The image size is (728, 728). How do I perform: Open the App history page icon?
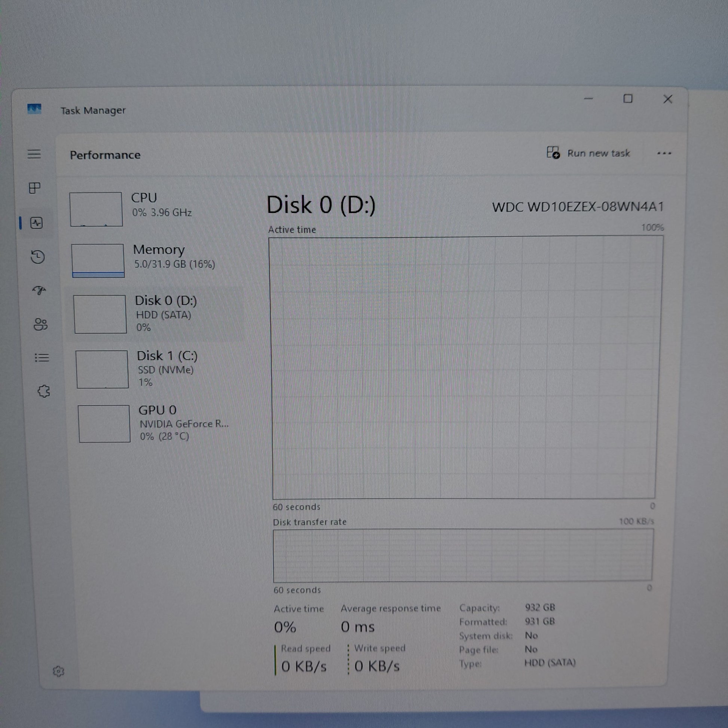tap(38, 257)
